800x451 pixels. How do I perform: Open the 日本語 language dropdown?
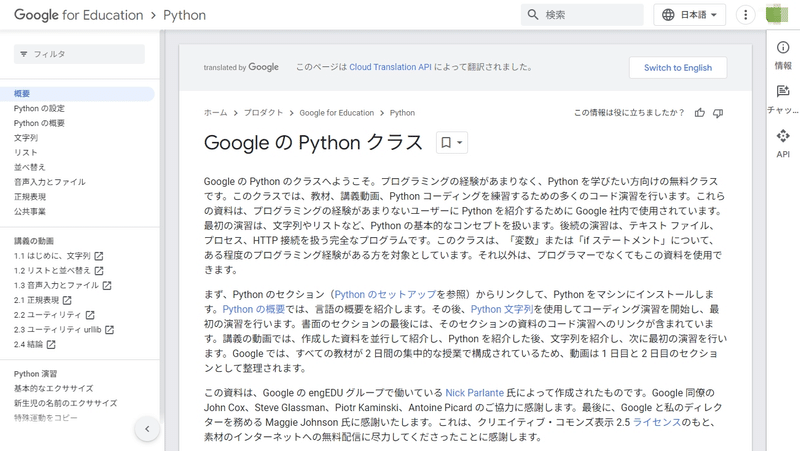(x=690, y=15)
